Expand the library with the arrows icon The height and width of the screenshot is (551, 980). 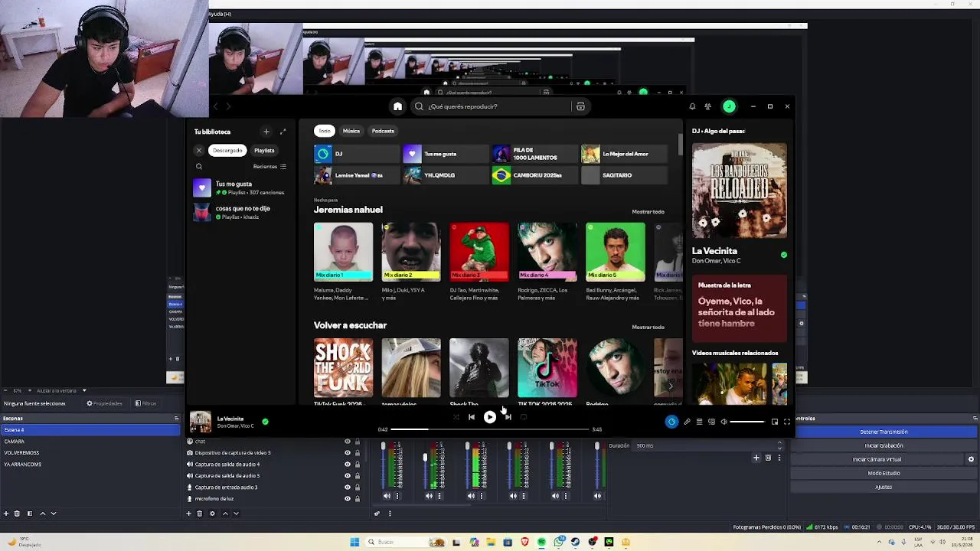283,132
